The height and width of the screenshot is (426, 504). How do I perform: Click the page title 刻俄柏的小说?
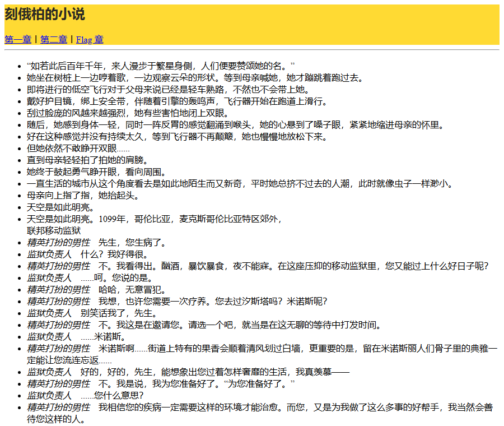point(45,14)
